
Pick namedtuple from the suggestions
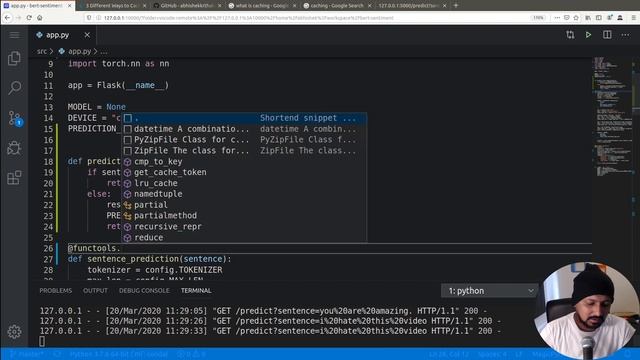coord(244,194)
